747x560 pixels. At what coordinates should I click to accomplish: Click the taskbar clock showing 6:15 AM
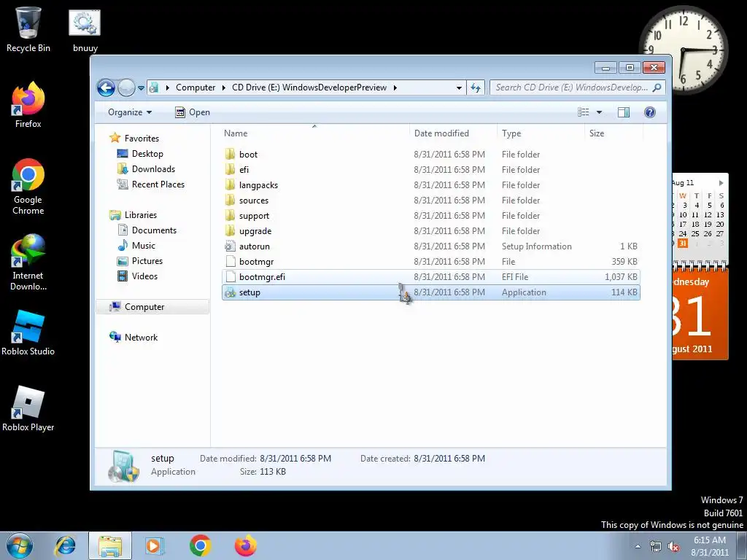pyautogui.click(x=710, y=546)
